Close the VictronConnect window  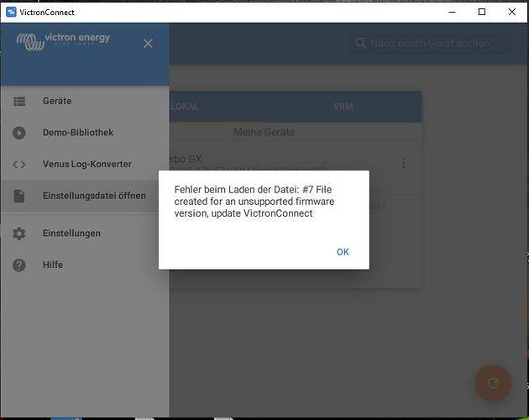[512, 12]
